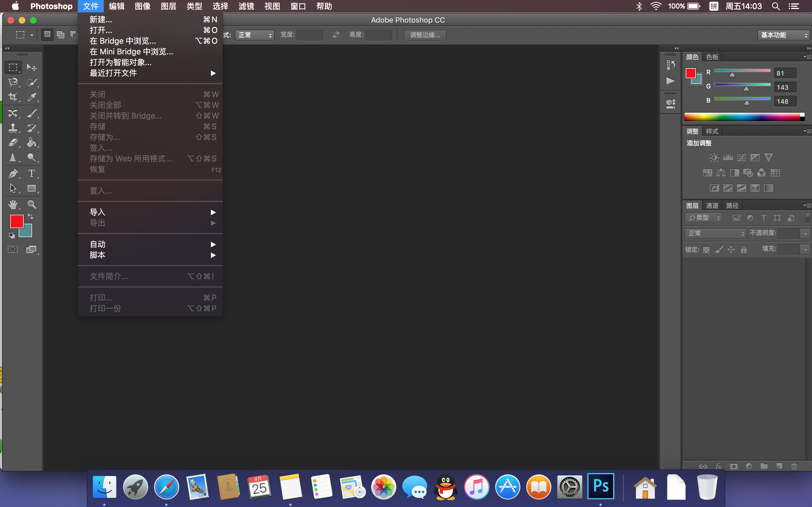The image size is (812, 507).
Task: Choose 新建... from the File menu
Action: point(101,19)
